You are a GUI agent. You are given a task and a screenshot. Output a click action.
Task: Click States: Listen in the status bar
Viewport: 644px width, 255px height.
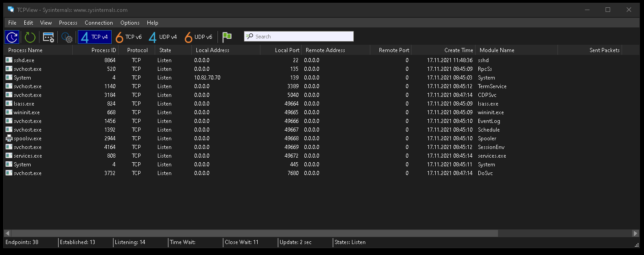click(350, 242)
